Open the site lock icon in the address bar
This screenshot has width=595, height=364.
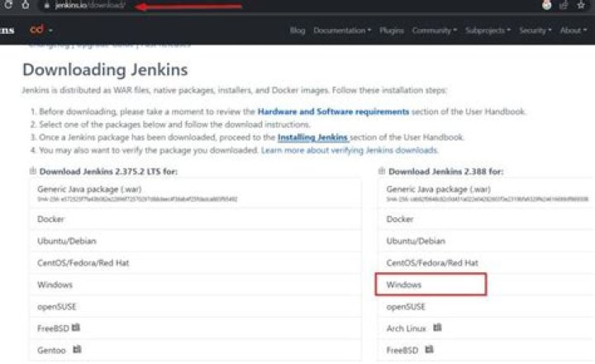(47, 6)
